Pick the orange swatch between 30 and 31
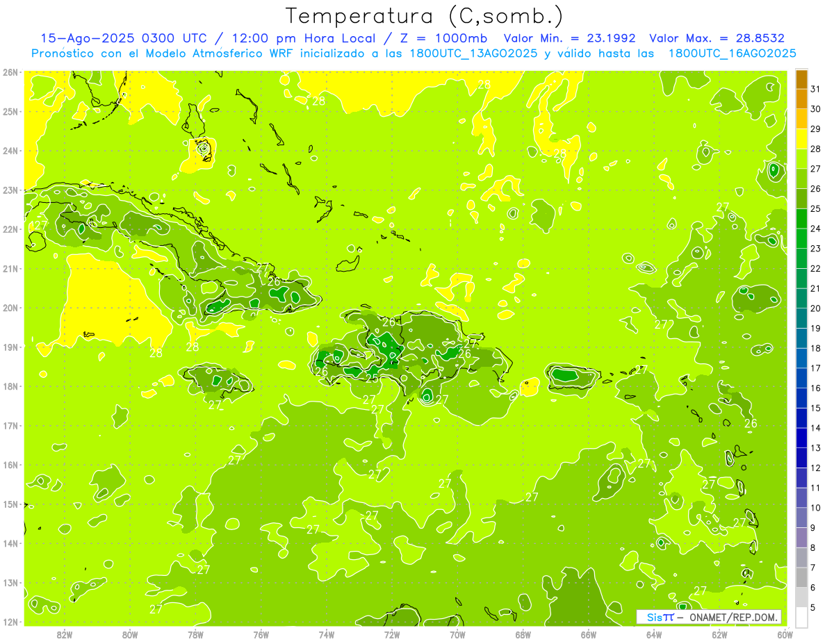The image size is (834, 644). 801,99
